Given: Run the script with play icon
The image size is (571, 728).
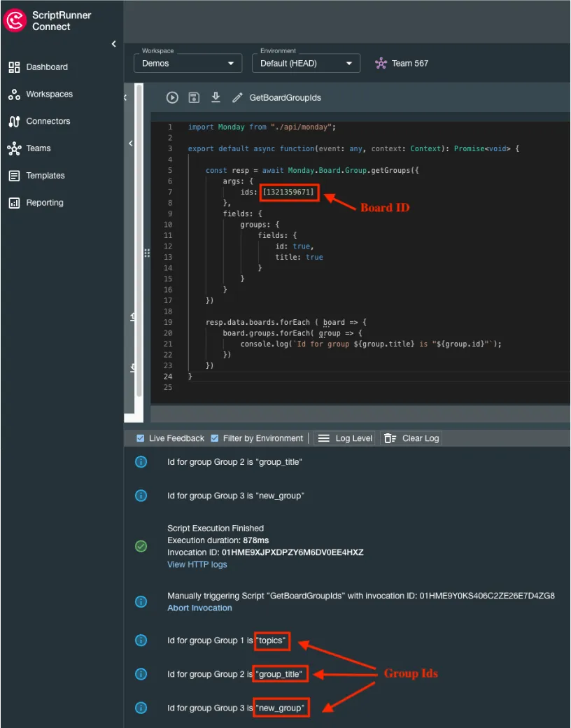Looking at the screenshot, I should 172,97.
